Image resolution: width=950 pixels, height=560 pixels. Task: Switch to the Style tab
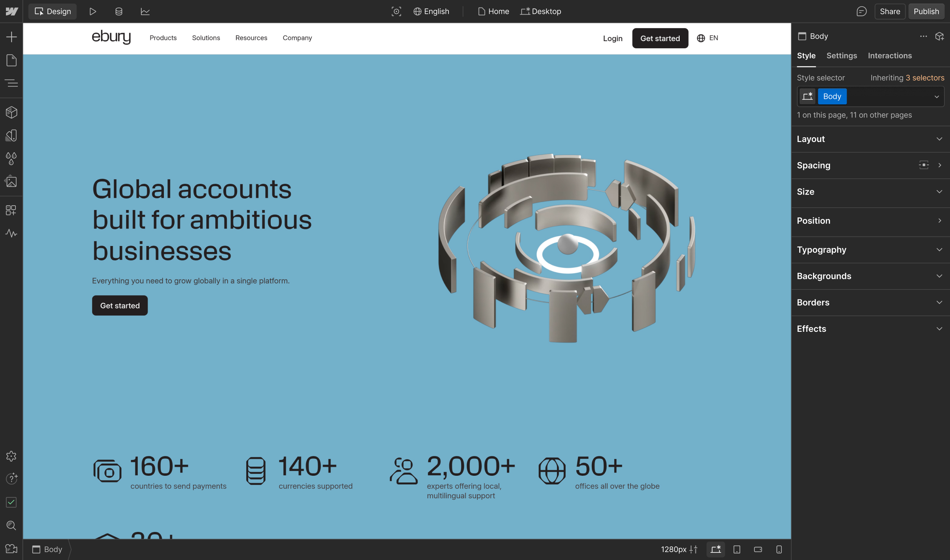click(806, 56)
